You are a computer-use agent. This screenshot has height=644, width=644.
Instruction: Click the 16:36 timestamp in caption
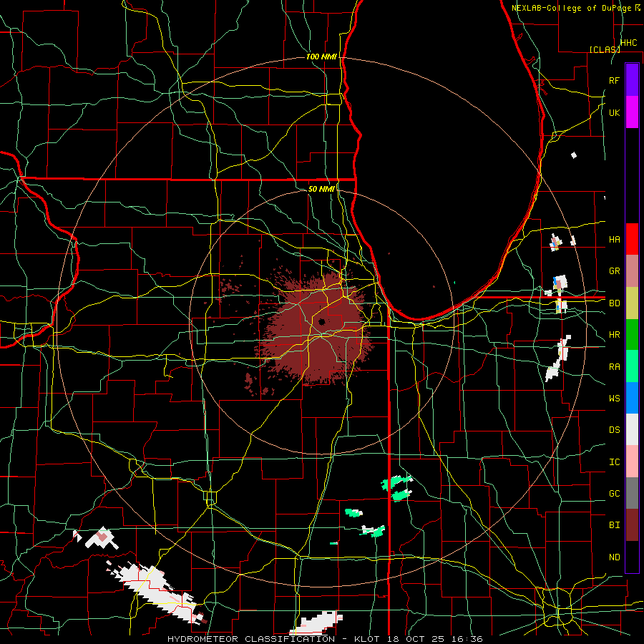pos(466,639)
